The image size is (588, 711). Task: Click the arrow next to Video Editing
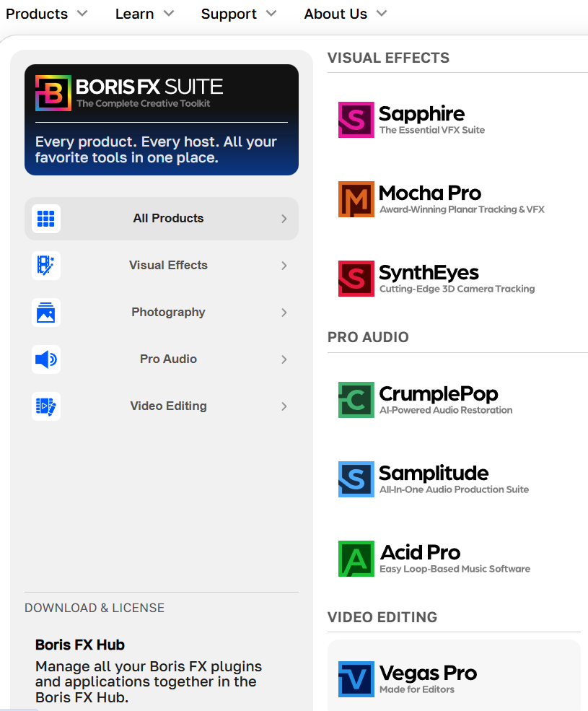click(284, 406)
